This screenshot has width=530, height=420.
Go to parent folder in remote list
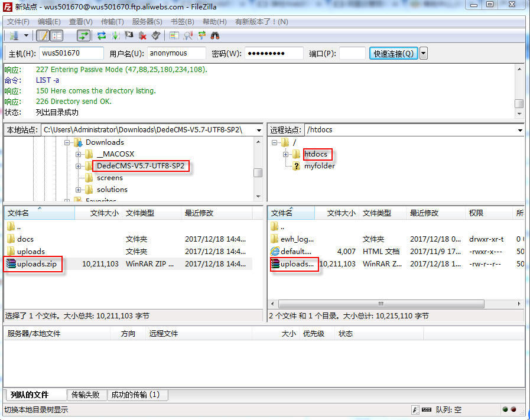click(396, 226)
